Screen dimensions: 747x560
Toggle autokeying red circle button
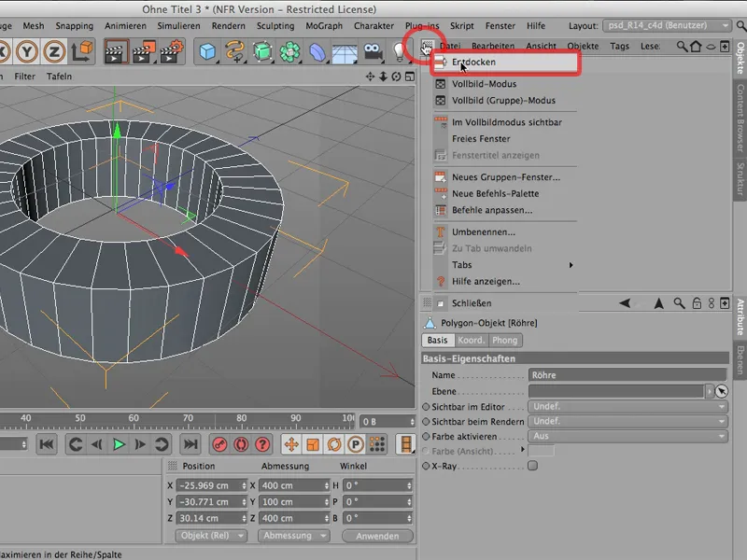[x=241, y=444]
